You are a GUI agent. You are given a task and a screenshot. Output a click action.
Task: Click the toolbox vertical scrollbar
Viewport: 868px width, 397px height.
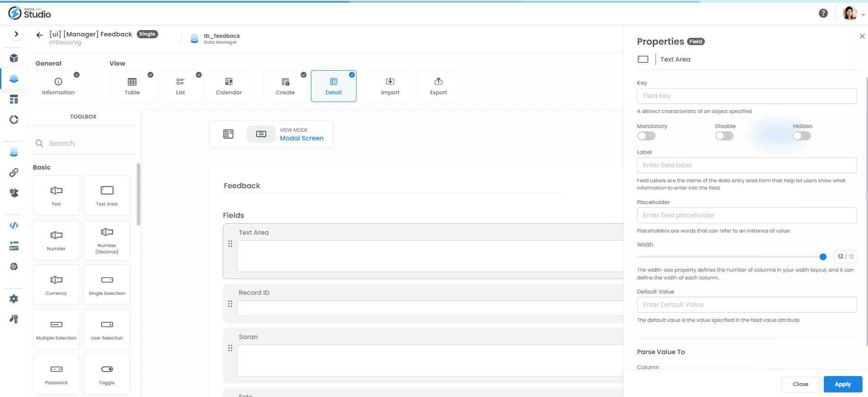[139, 194]
